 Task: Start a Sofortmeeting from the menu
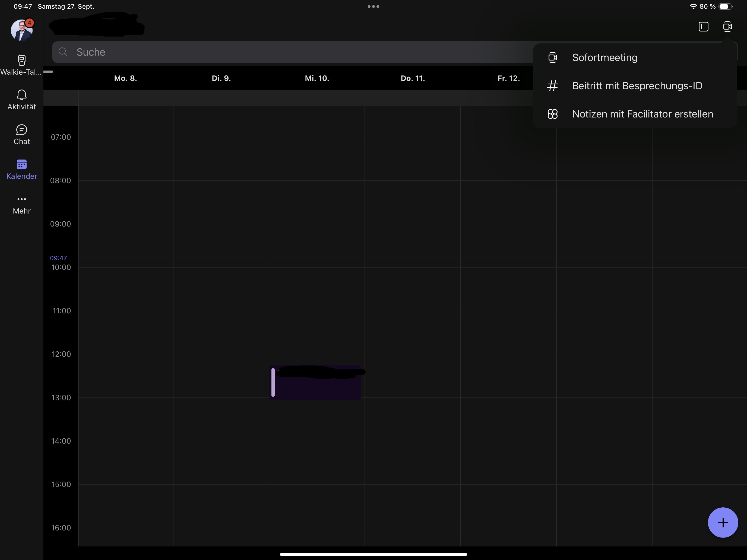click(604, 58)
